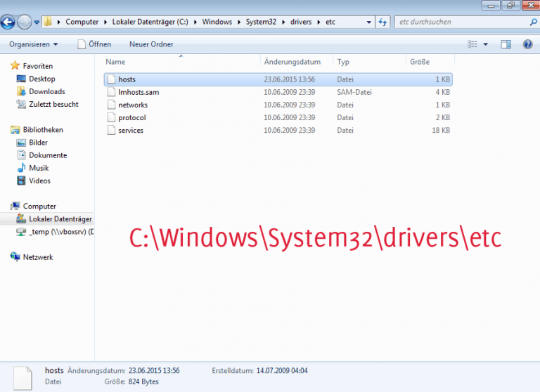This screenshot has width=540, height=392.
Task: Click the lmhosts.sam file name
Action: pos(139,92)
